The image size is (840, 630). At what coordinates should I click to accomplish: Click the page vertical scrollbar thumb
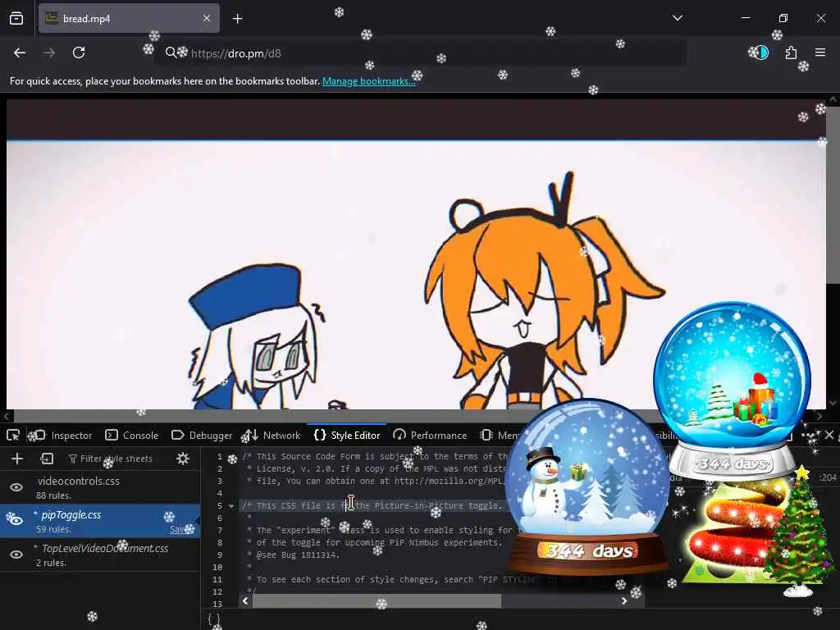[833, 195]
